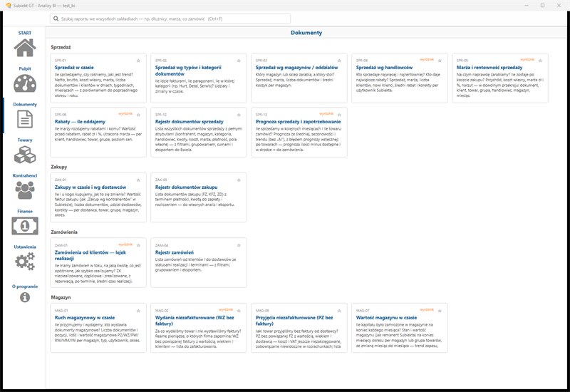Click the O programie sidebar label
The image size is (570, 392).
tap(25, 287)
